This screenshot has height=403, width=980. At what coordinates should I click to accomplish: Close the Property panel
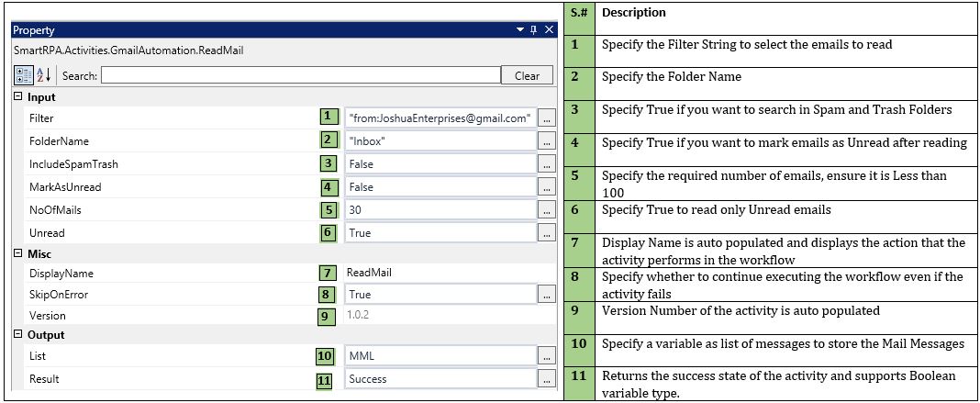click(549, 30)
